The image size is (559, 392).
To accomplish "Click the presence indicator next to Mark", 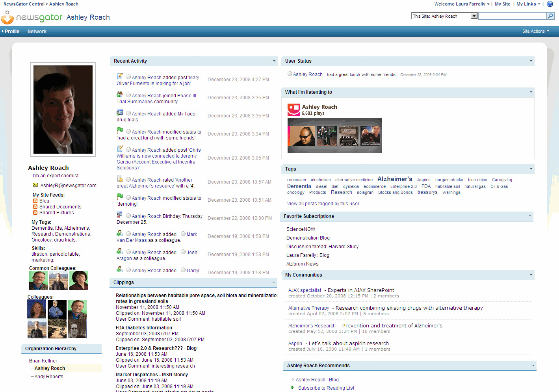I will point(183,234).
